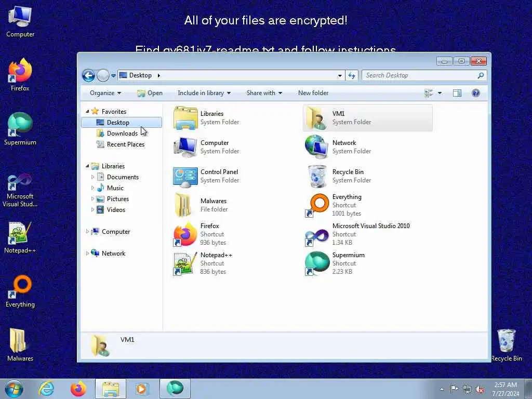Toggle the preview pane button

coord(457,93)
